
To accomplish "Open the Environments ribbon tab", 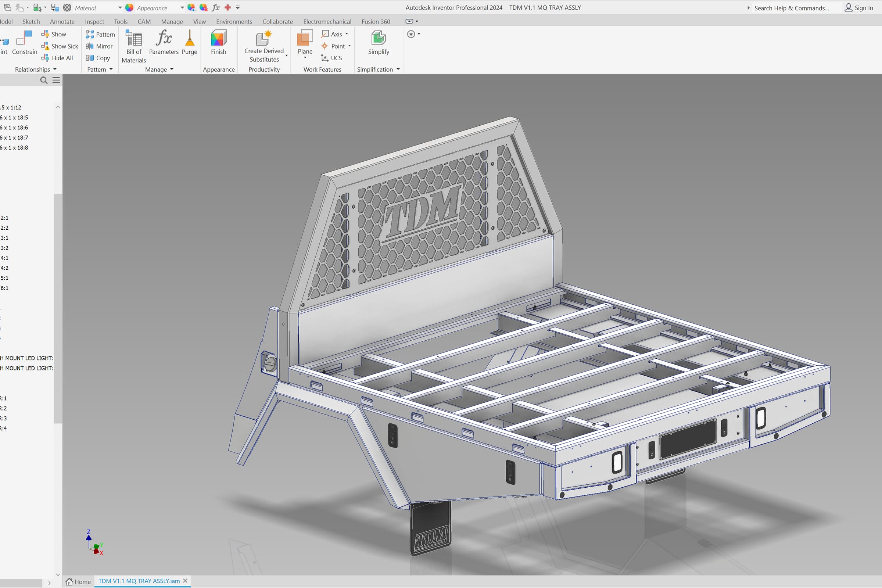I will tap(234, 21).
